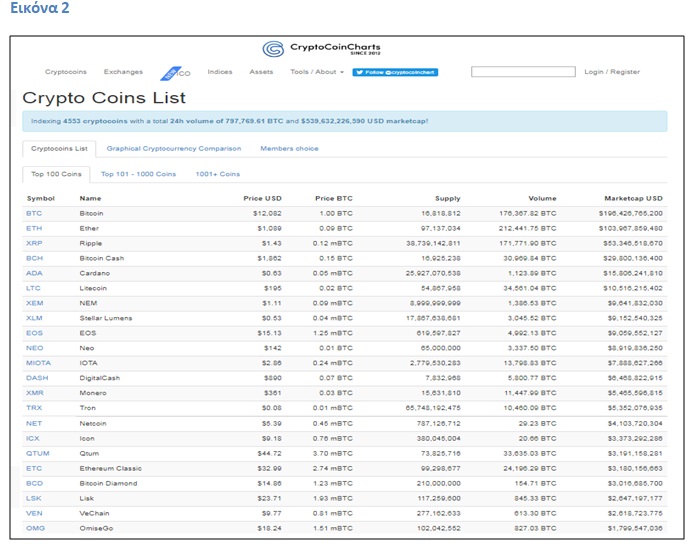The image size is (690, 557).
Task: Click the Twitter Follow @cryptocoinchart button
Action: [395, 72]
